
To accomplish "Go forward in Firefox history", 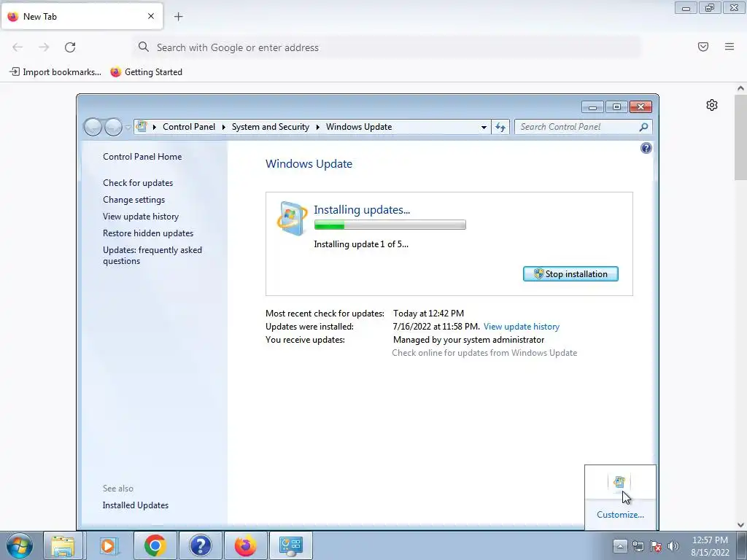I will tap(44, 47).
